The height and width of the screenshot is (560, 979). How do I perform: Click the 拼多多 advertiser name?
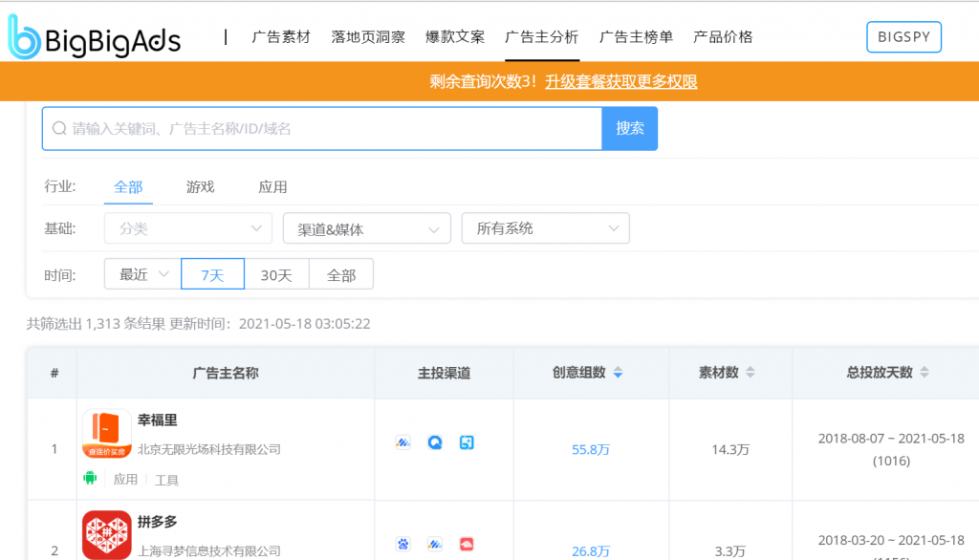coord(158,522)
